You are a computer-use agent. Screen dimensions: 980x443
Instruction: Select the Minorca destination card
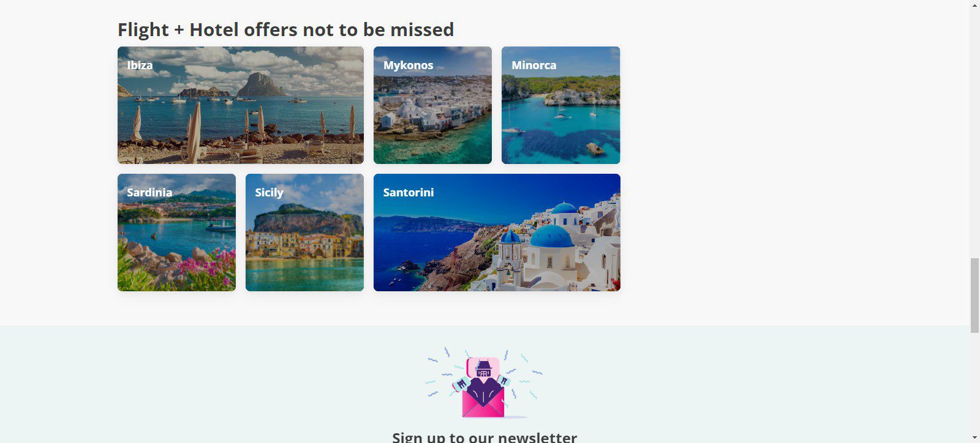coord(560,105)
